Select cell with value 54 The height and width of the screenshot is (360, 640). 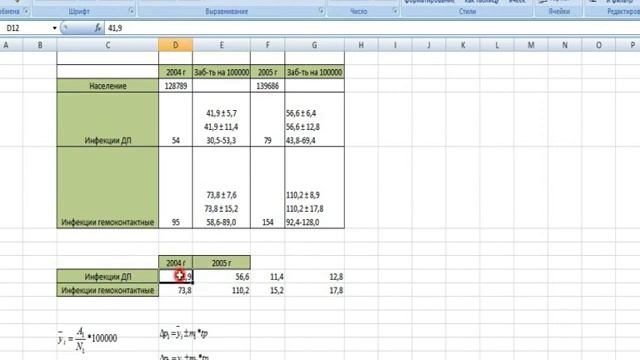[x=176, y=120]
